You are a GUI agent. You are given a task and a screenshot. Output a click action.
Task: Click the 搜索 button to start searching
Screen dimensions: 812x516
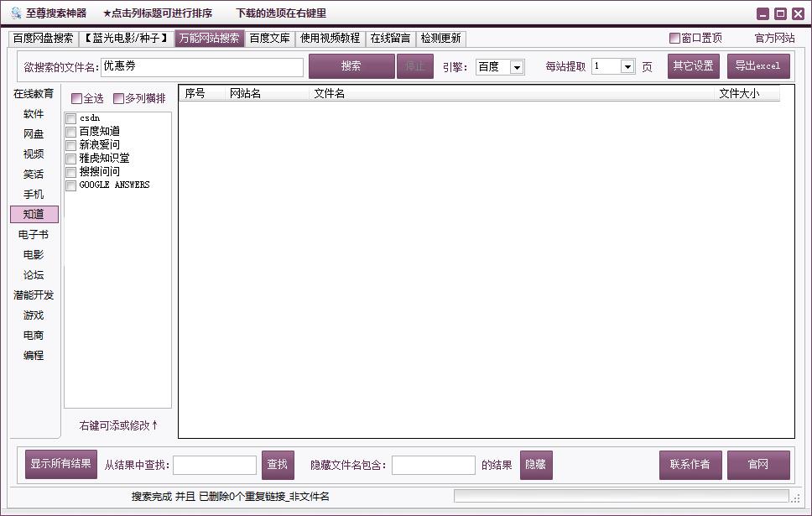tap(352, 66)
